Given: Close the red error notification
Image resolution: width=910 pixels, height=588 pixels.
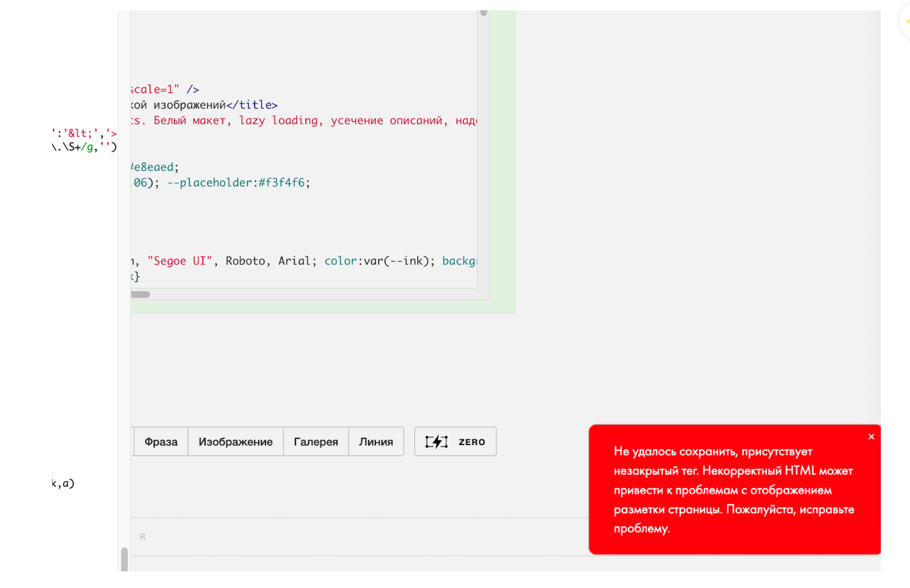Looking at the screenshot, I should 871,436.
